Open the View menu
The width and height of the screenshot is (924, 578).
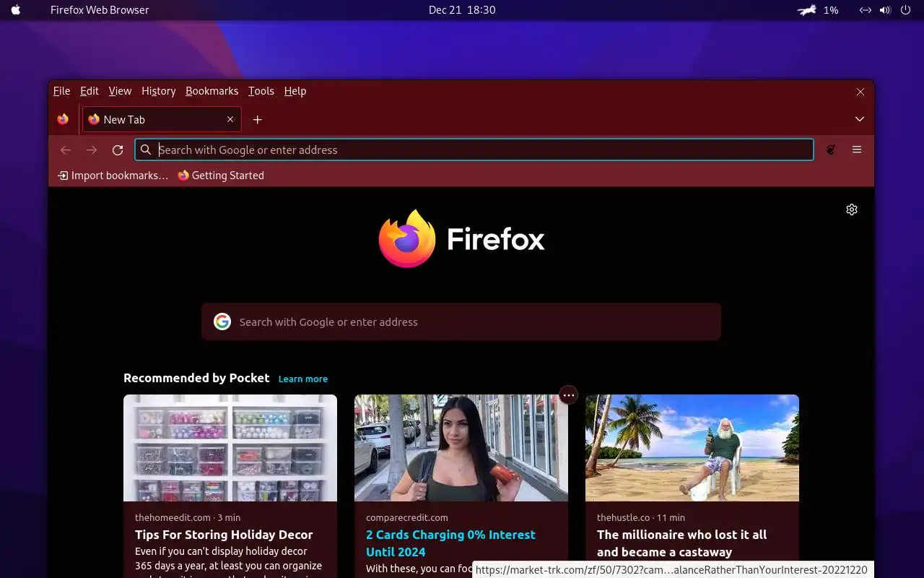click(x=120, y=91)
